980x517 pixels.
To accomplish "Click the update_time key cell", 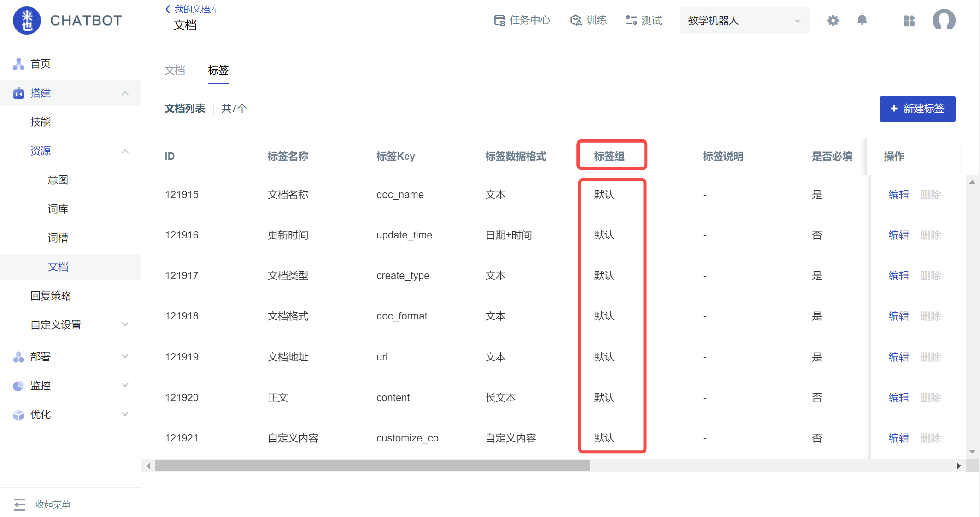I will tap(404, 235).
